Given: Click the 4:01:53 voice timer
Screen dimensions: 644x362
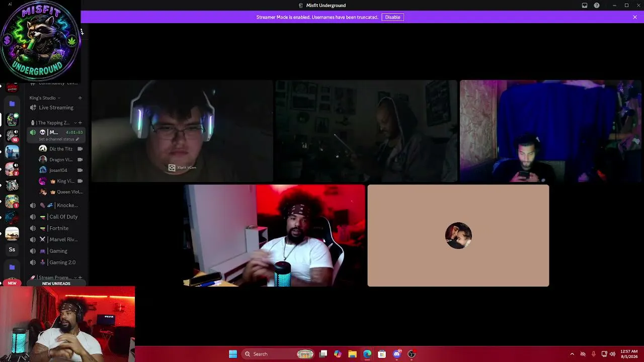Looking at the screenshot, I should tap(74, 132).
